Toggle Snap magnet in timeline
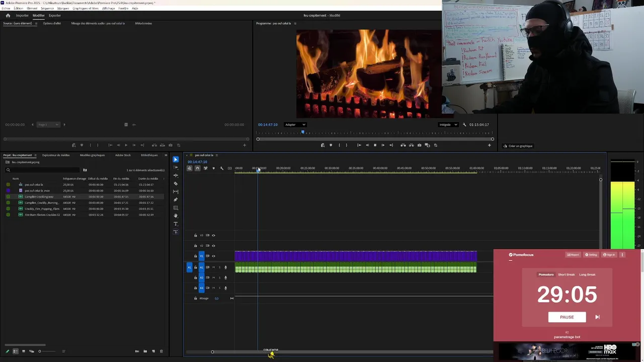Viewport: 644px width, 362px height. point(197,168)
